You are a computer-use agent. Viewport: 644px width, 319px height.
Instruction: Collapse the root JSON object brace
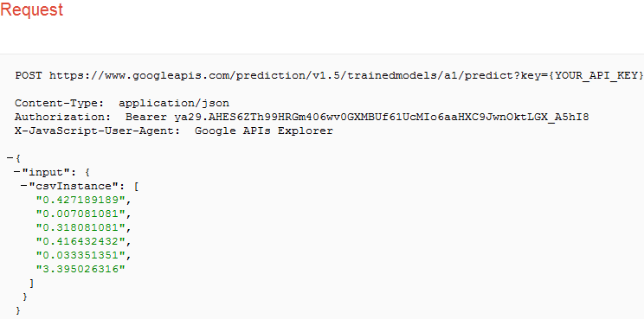(10, 158)
